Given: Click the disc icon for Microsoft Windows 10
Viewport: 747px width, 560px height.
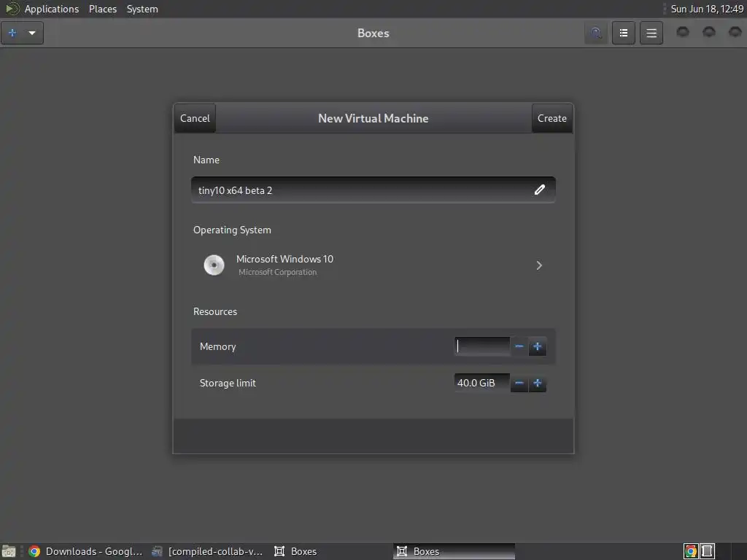Looking at the screenshot, I should point(214,265).
